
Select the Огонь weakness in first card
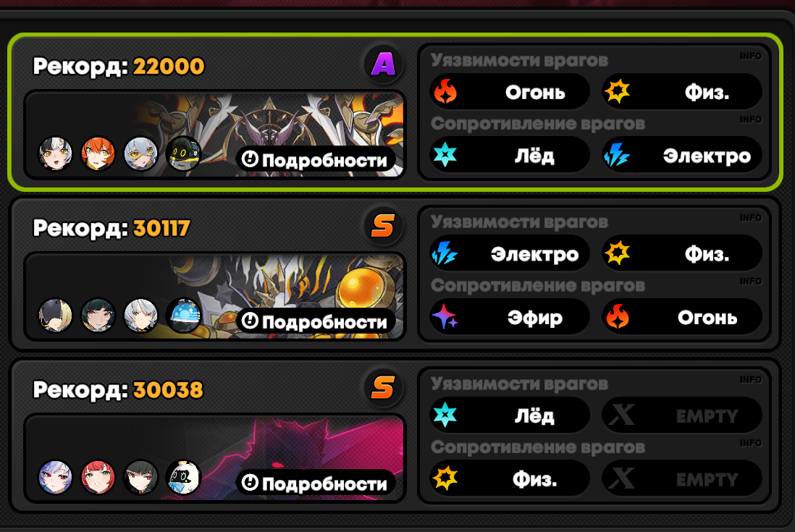click(x=510, y=92)
